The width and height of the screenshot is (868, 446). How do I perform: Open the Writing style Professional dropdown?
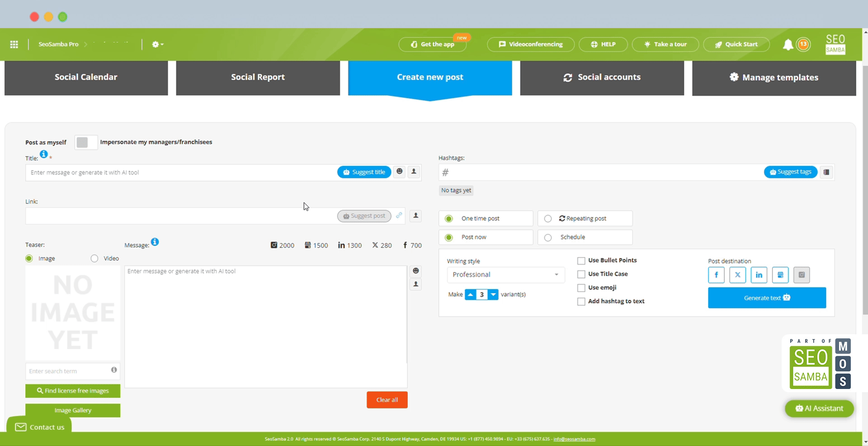coord(505,275)
